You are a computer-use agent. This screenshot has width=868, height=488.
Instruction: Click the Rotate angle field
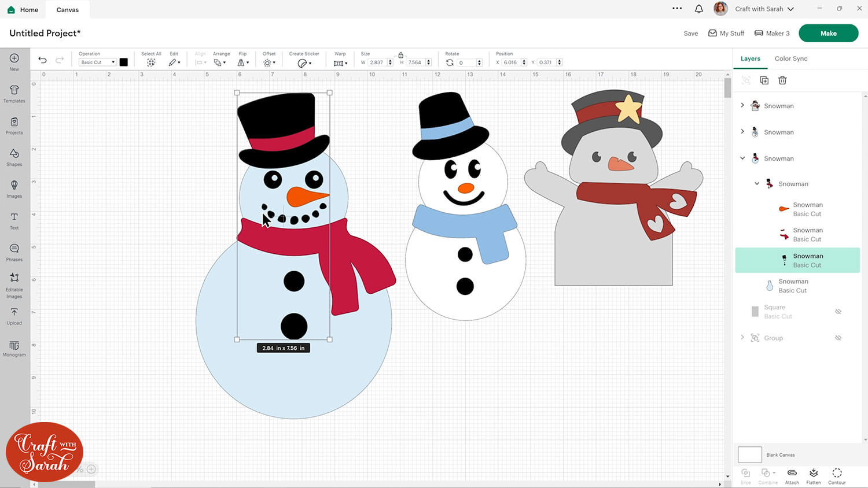click(x=469, y=62)
